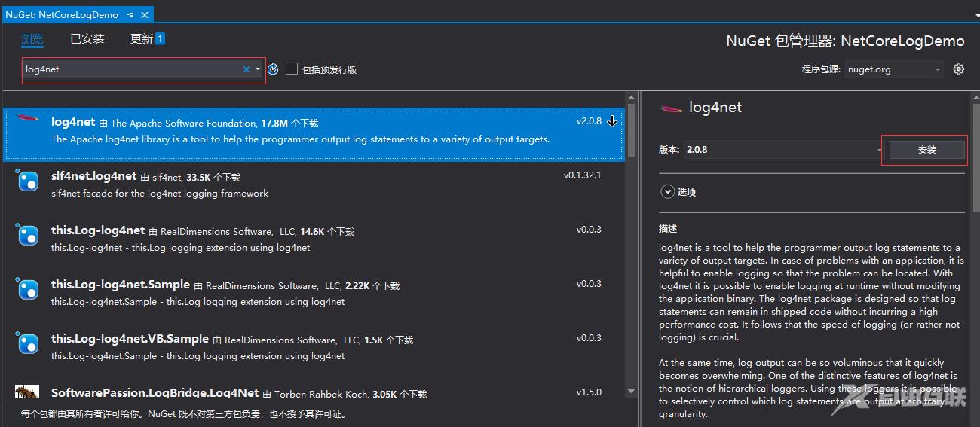Click the this.Log-log4net.VB.Sample package icon

pos(28,344)
